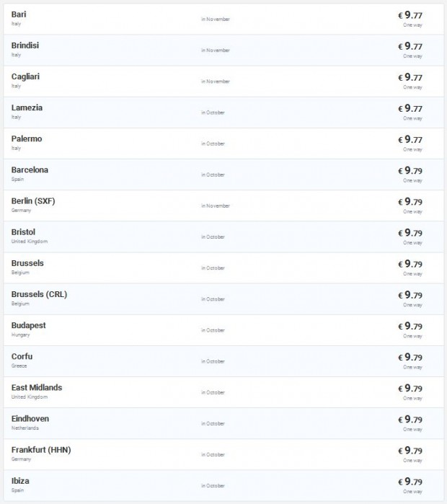Pick the Brussels (CRL) destination
Image resolution: width=447 pixels, height=504 pixels.
tap(39, 294)
